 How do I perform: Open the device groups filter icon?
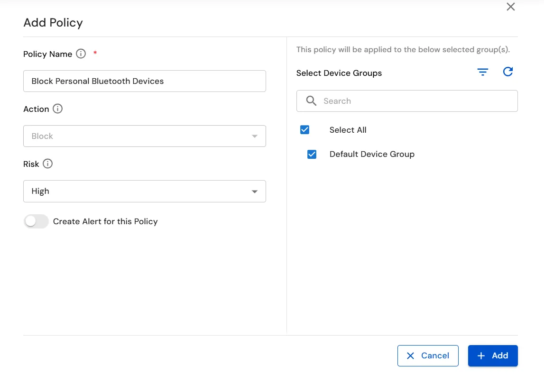483,72
